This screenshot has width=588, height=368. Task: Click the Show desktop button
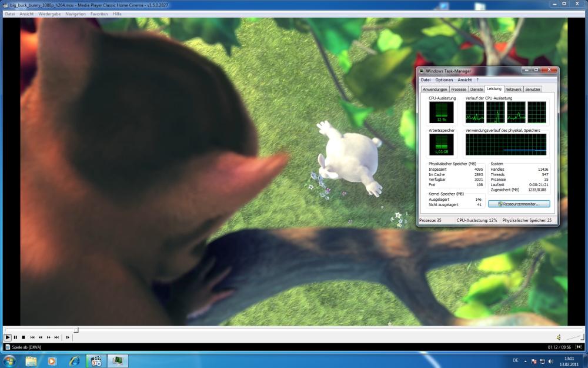(586, 361)
